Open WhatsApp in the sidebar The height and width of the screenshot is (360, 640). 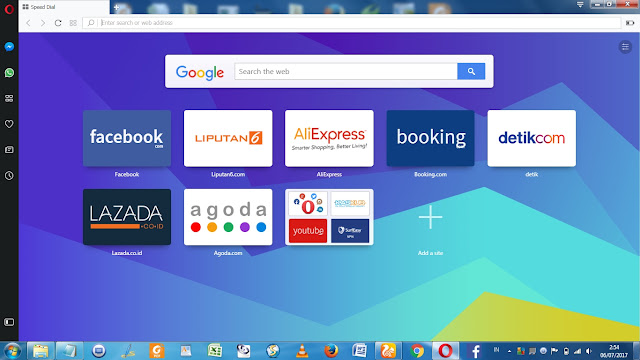(x=9, y=73)
